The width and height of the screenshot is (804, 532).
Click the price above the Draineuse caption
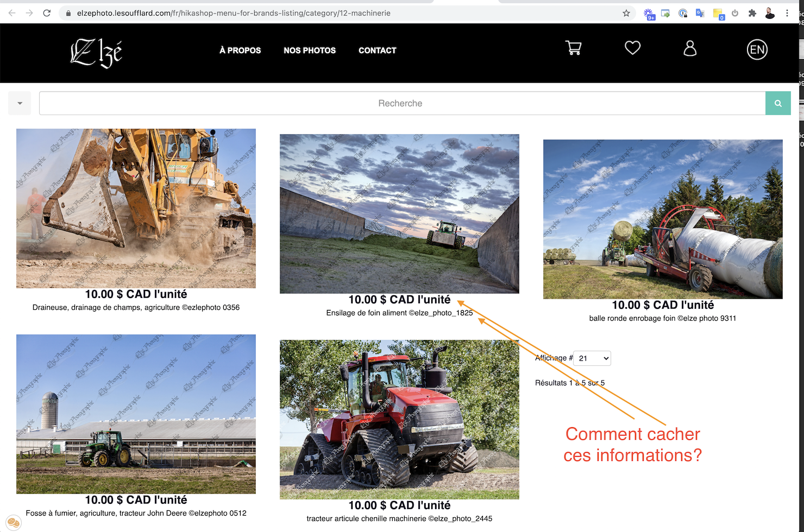(136, 294)
